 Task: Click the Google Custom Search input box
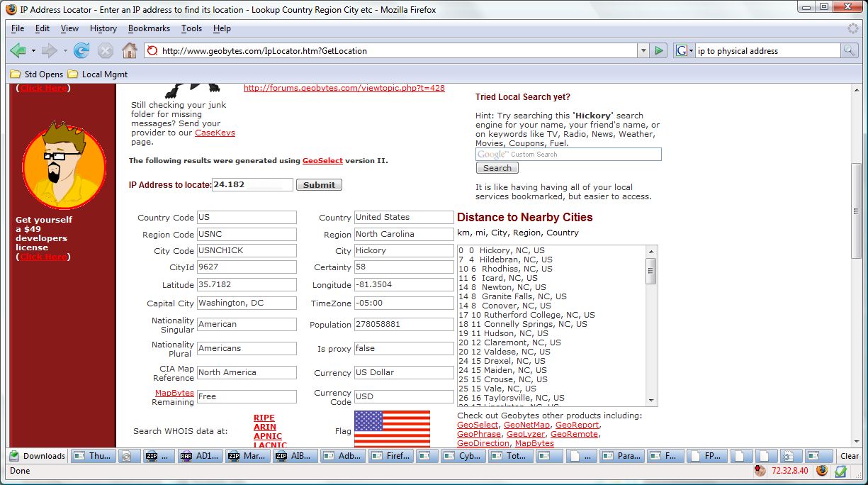click(x=568, y=154)
